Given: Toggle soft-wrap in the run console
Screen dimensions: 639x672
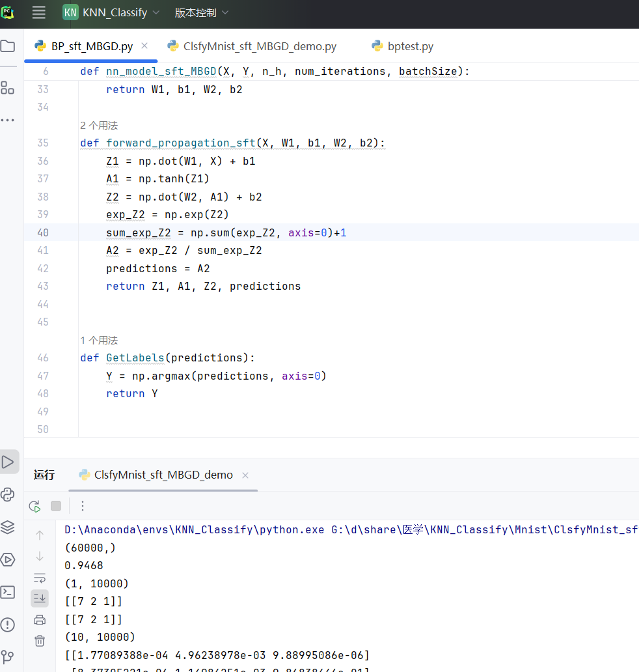Looking at the screenshot, I should 40,578.
